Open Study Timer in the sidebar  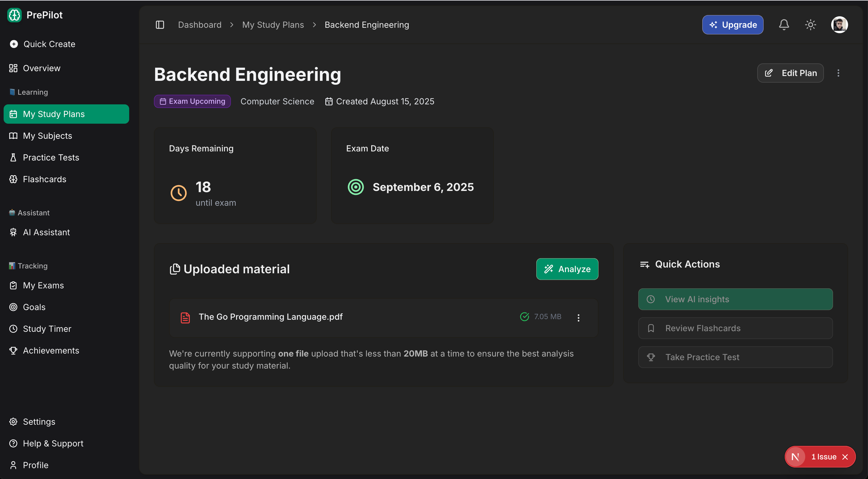(x=47, y=329)
